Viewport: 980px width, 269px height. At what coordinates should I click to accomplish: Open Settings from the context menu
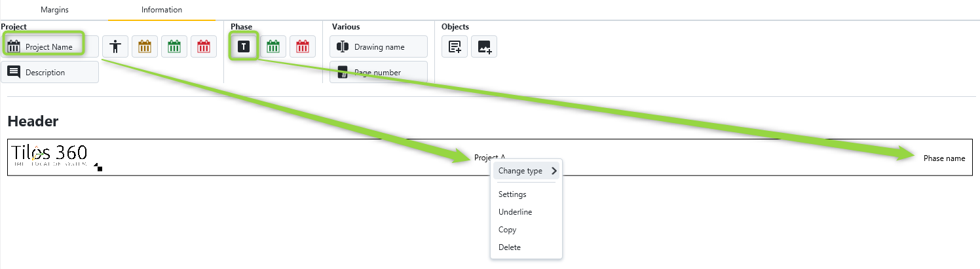click(512, 194)
